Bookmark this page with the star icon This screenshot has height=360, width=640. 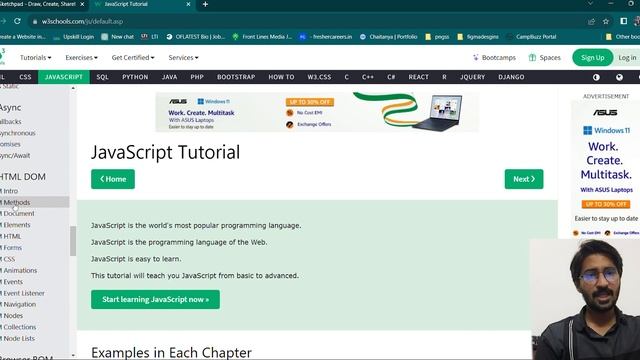coord(606,21)
